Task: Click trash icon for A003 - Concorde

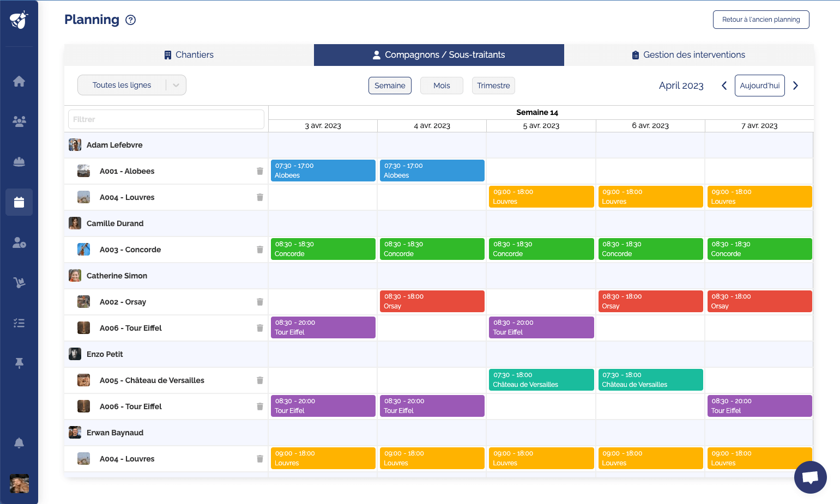Action: (260, 250)
